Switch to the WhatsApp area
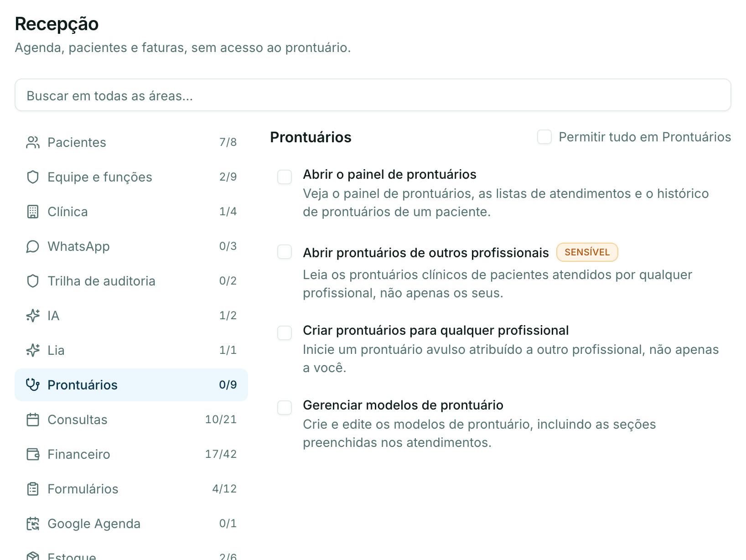 point(131,246)
